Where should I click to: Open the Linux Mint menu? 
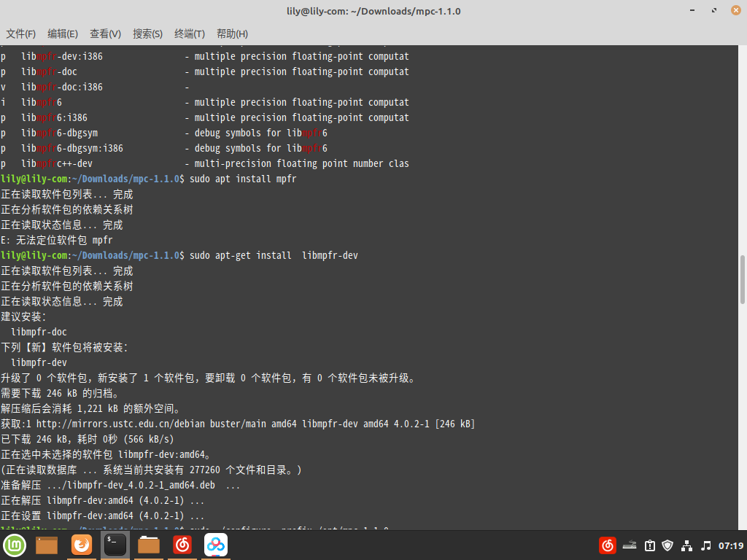(14, 545)
